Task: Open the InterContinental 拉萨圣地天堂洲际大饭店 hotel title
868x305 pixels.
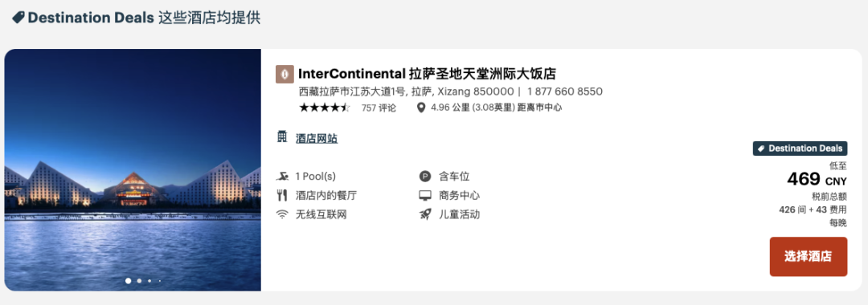Action: pyautogui.click(x=427, y=74)
